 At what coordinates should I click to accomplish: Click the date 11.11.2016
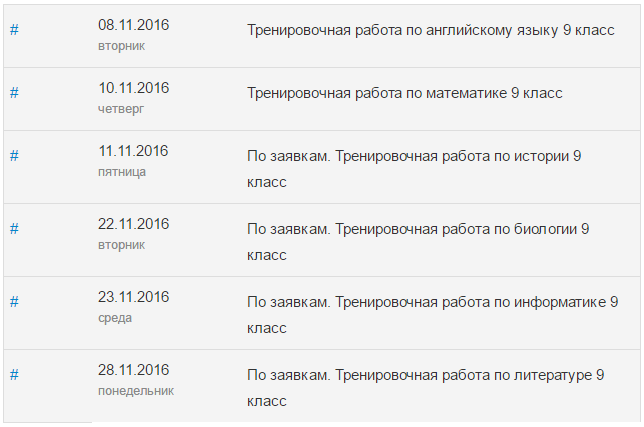[134, 151]
